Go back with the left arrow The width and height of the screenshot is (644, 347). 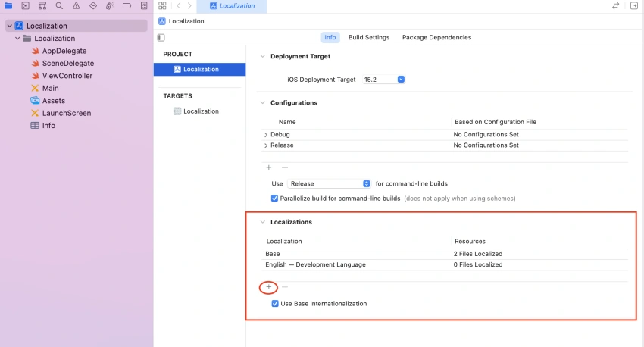(178, 6)
